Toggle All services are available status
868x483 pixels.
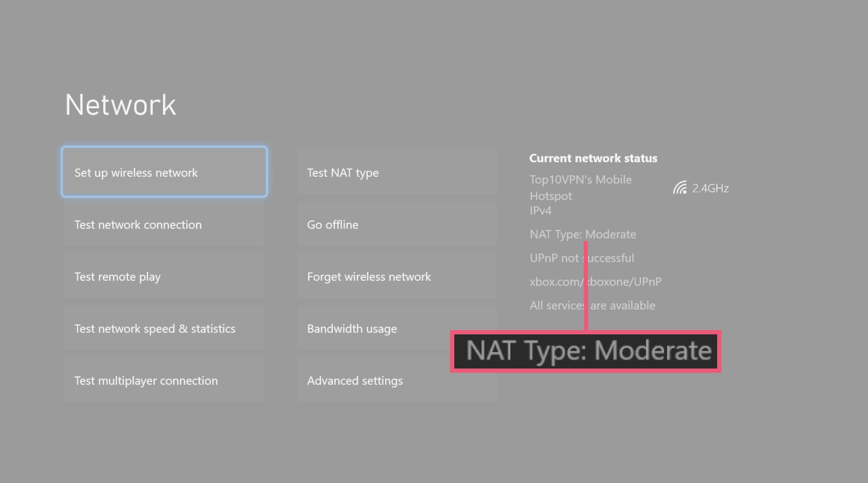point(592,305)
